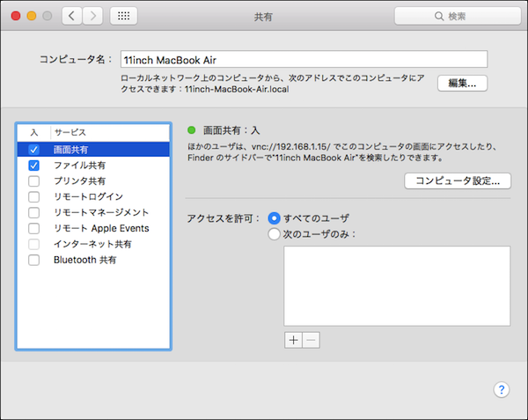
Task: Select the 画面共有 service row
Action: tap(93, 150)
